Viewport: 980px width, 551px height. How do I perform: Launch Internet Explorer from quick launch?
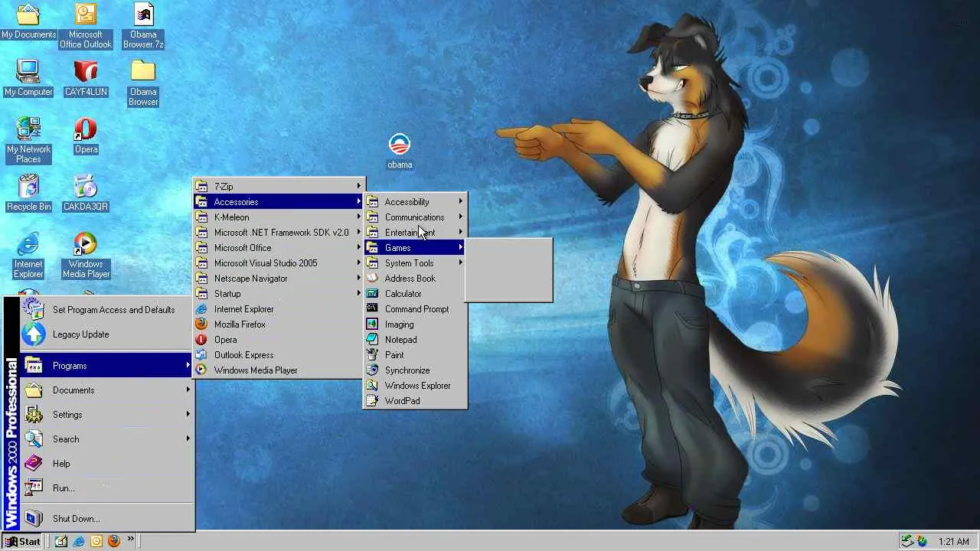click(x=79, y=542)
